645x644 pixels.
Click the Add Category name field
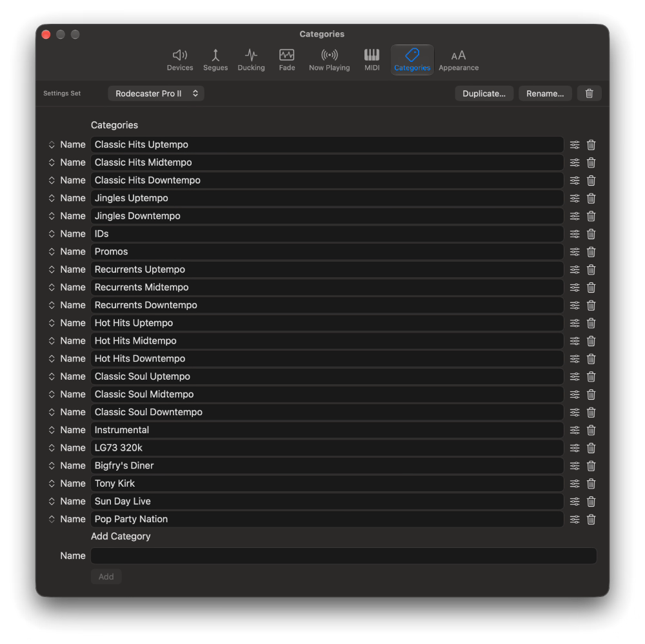pyautogui.click(x=344, y=556)
